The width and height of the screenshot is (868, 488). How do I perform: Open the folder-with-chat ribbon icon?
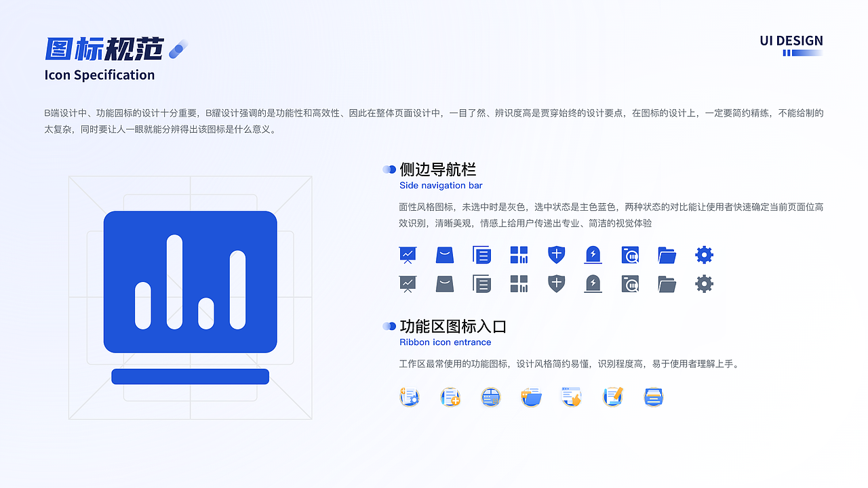532,396
